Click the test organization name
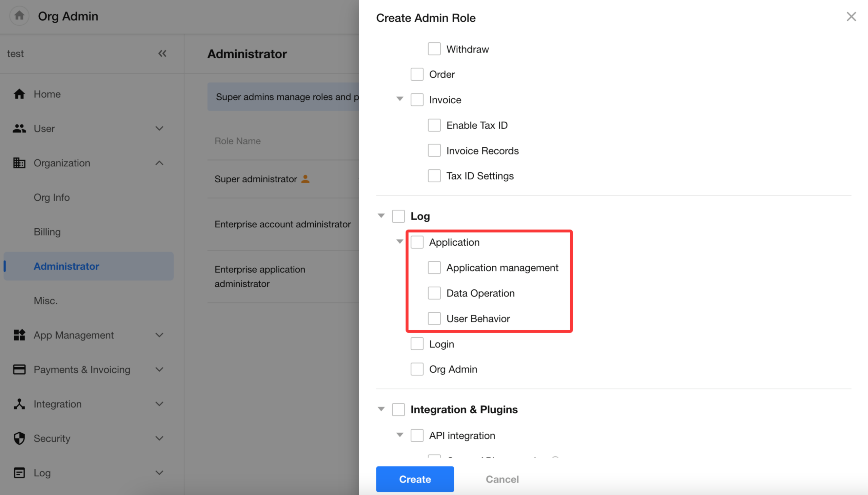 [x=15, y=54]
